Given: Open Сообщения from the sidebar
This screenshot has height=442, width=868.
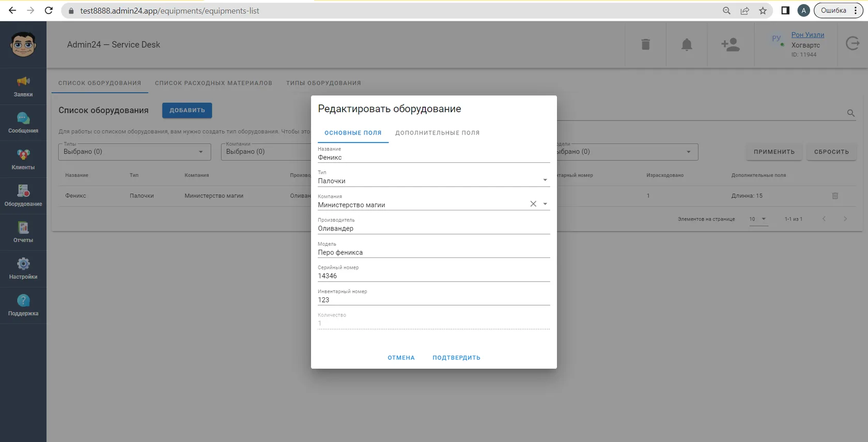Looking at the screenshot, I should tap(23, 123).
